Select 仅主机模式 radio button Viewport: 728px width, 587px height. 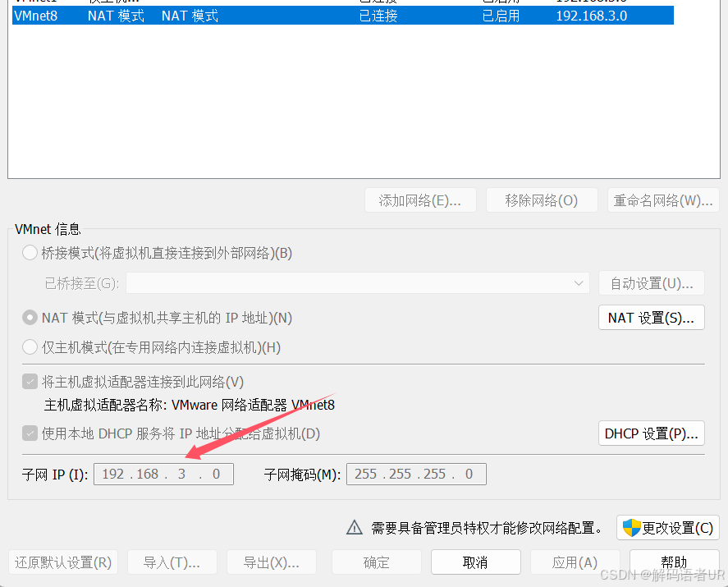(x=30, y=346)
